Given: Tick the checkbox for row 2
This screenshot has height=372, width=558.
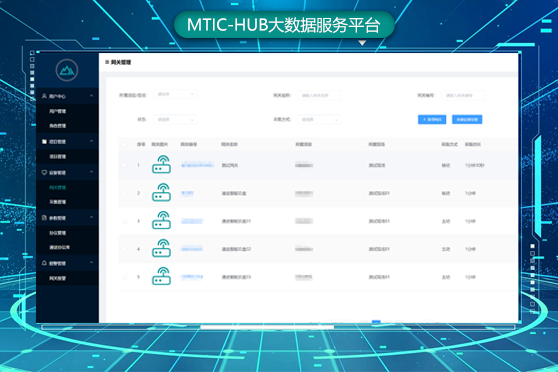Looking at the screenshot, I should 124,193.
